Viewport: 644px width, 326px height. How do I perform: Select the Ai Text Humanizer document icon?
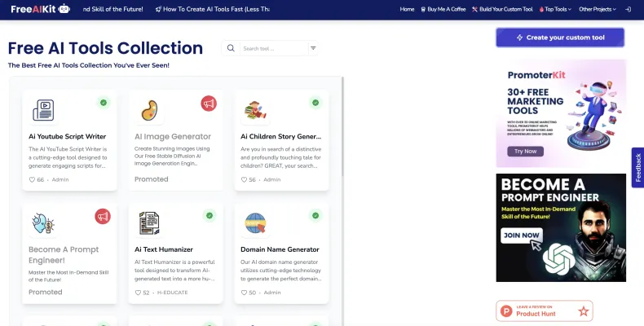[149, 222]
